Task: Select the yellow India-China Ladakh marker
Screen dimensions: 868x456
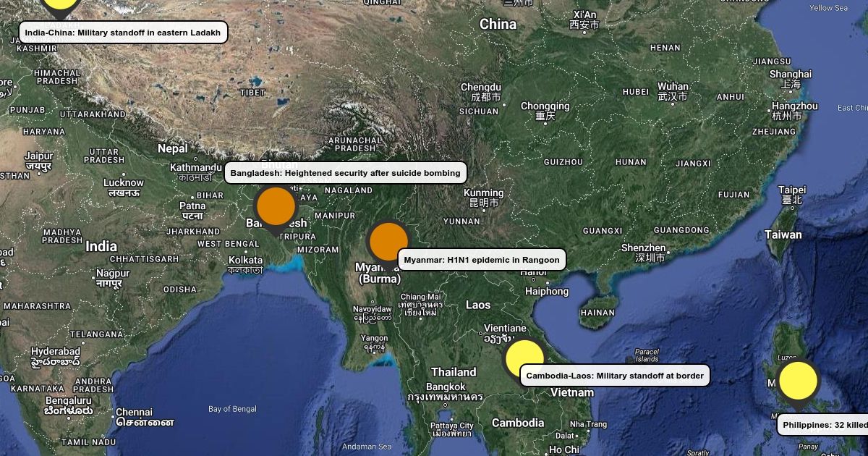Action: tap(61, 4)
